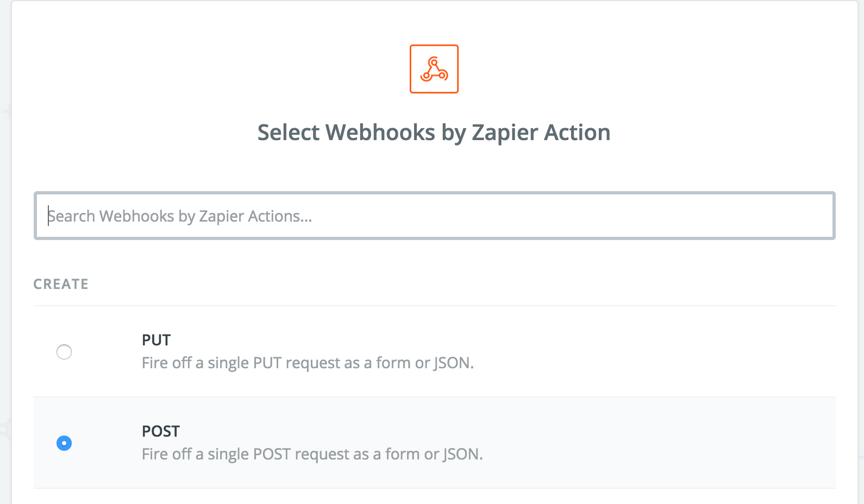This screenshot has height=504, width=864.
Task: Select the PUT radio button
Action: (x=64, y=352)
